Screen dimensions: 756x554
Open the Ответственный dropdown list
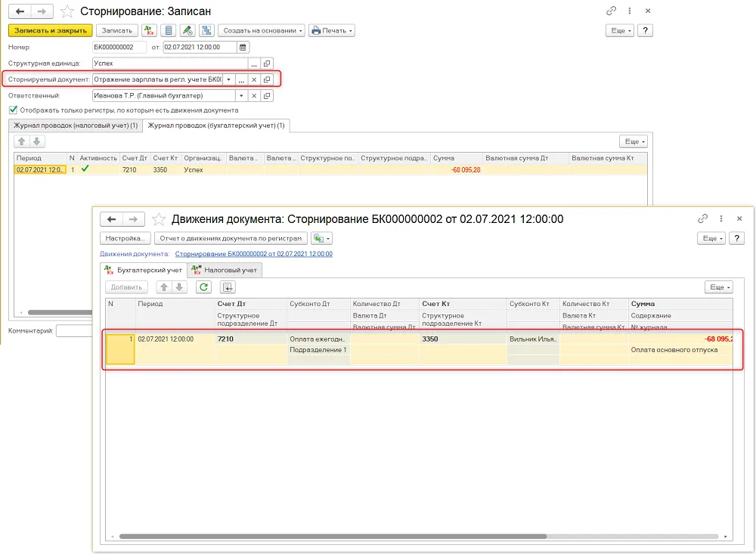[x=242, y=95]
